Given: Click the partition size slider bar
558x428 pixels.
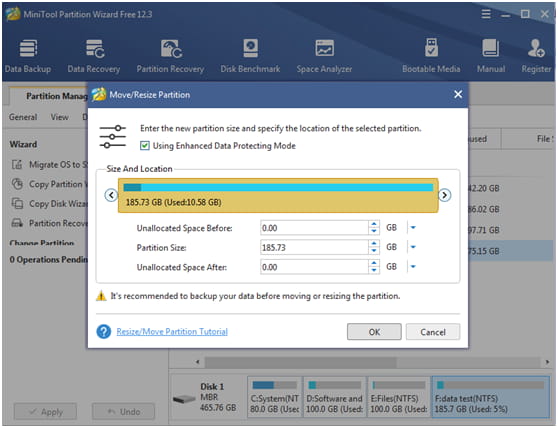Looking at the screenshot, I should (x=278, y=195).
